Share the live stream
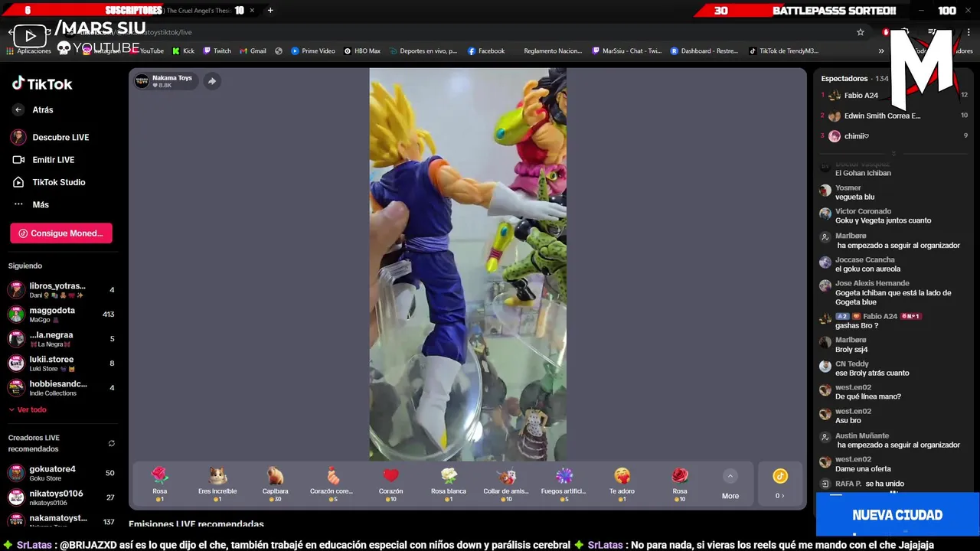This screenshot has width=980, height=551. coord(212,81)
